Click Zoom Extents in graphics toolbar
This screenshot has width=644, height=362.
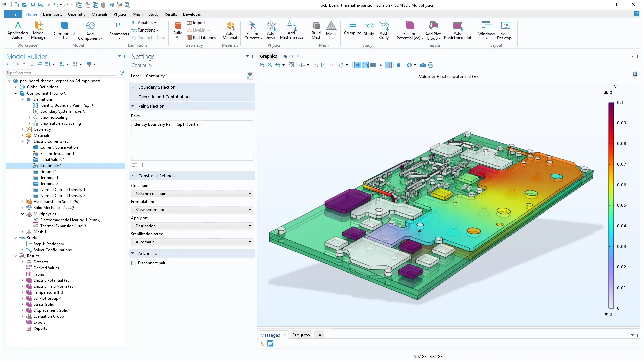pos(291,65)
